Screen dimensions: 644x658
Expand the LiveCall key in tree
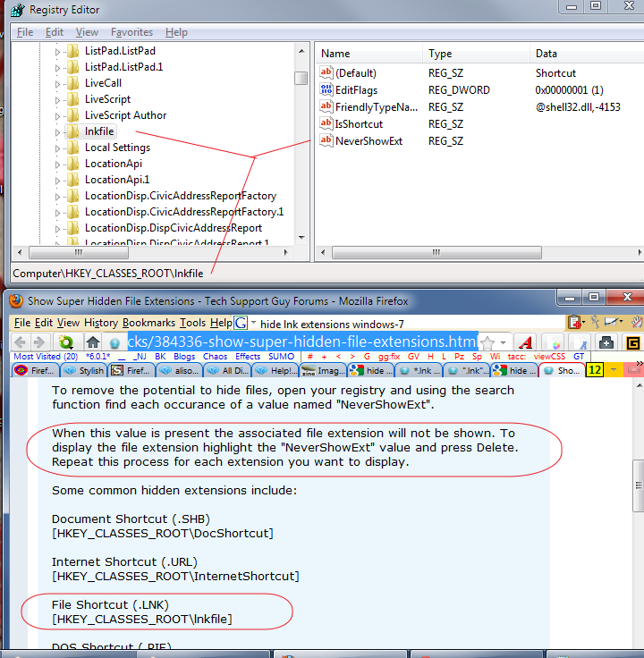(x=57, y=84)
